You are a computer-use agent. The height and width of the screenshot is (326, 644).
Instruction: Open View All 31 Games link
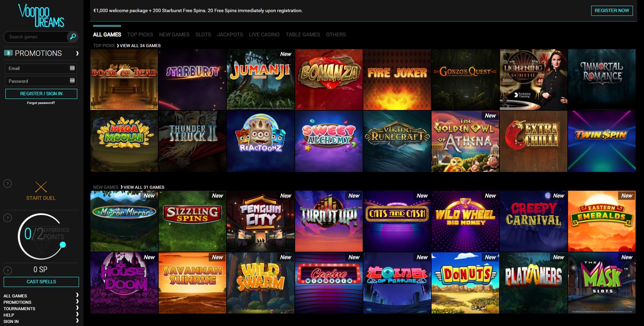[x=144, y=187]
